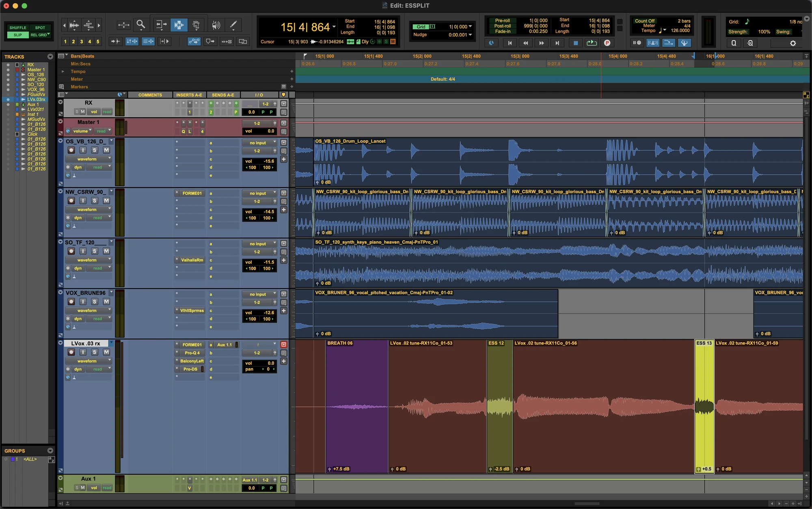Select the purple BREATH 06 clip
This screenshot has width=812, height=509.
357,406
